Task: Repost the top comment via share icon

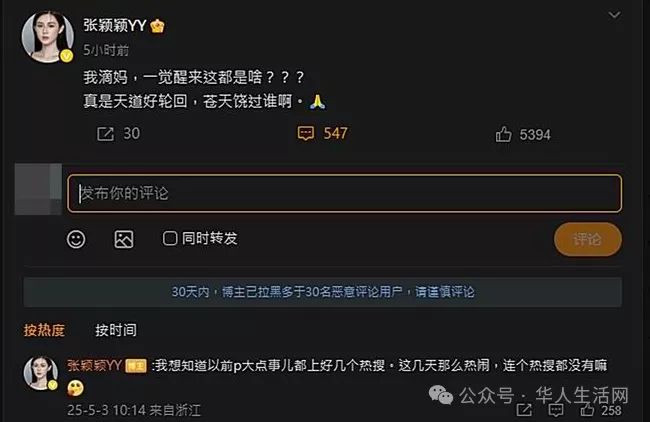Action: pos(524,410)
